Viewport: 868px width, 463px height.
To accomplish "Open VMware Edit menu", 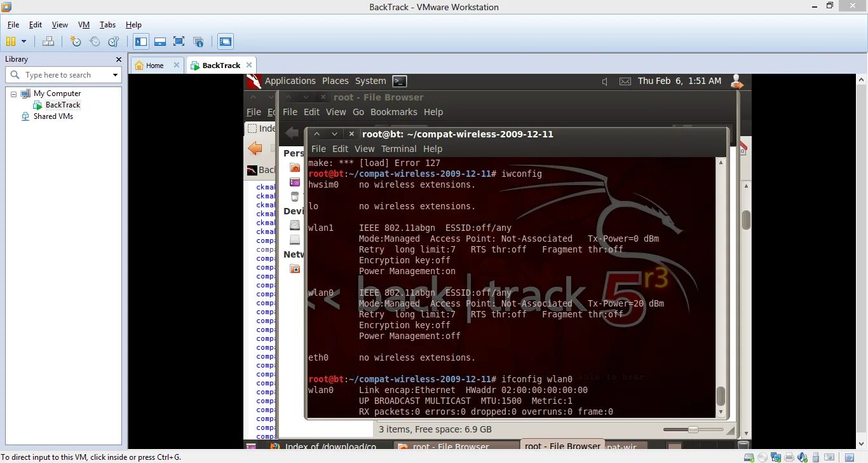I will pos(36,25).
